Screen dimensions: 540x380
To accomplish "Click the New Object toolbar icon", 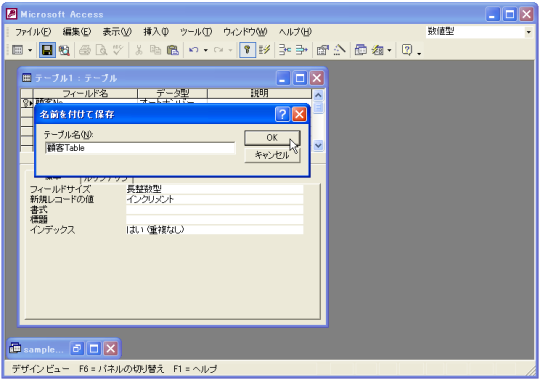I will tap(378, 50).
